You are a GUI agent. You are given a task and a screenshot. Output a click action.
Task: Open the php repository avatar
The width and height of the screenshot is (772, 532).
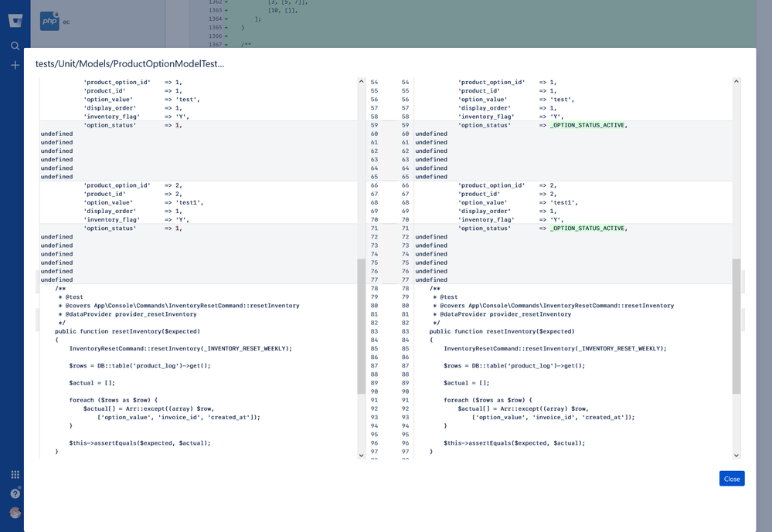49,21
